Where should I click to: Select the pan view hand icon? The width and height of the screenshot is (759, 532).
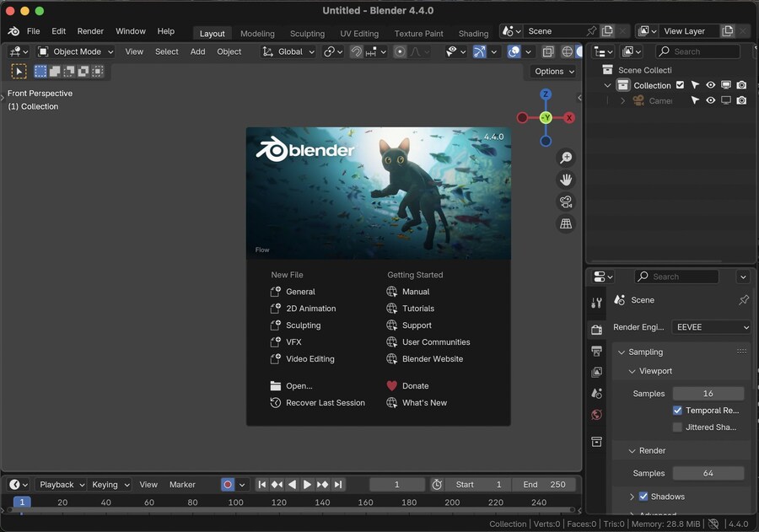566,180
